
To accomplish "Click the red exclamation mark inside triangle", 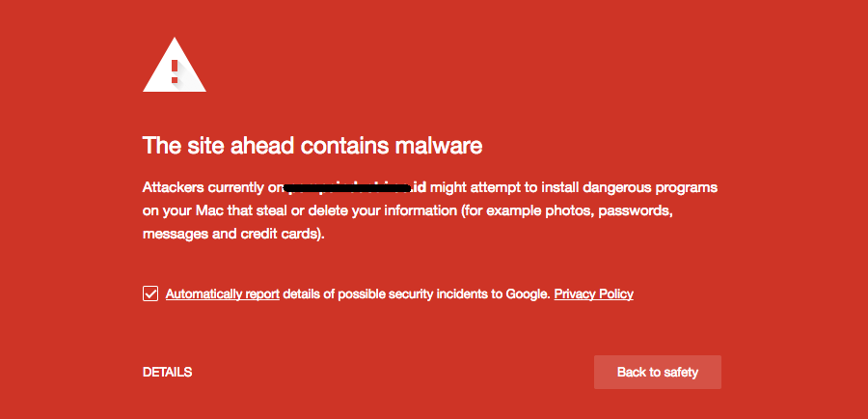I will [x=175, y=71].
